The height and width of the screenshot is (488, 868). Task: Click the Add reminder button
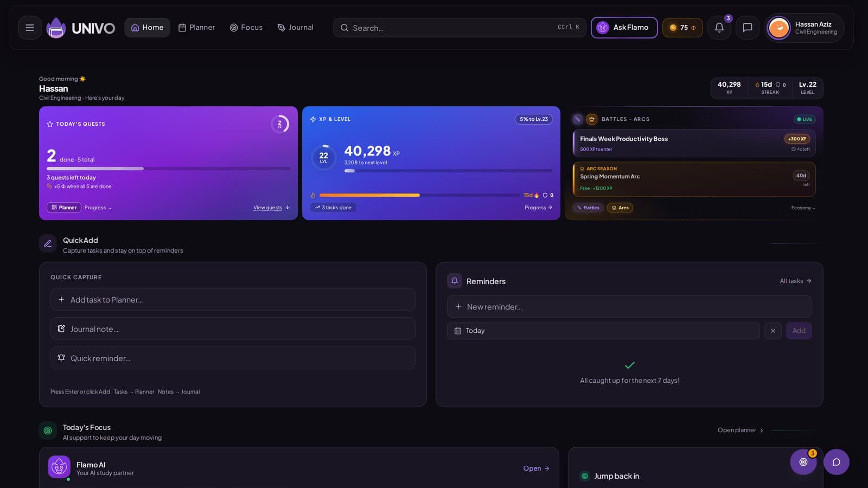799,331
